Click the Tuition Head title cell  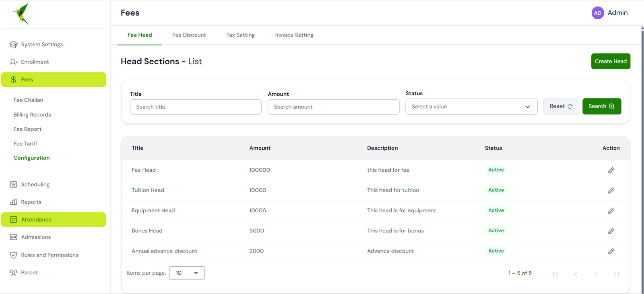click(x=148, y=190)
